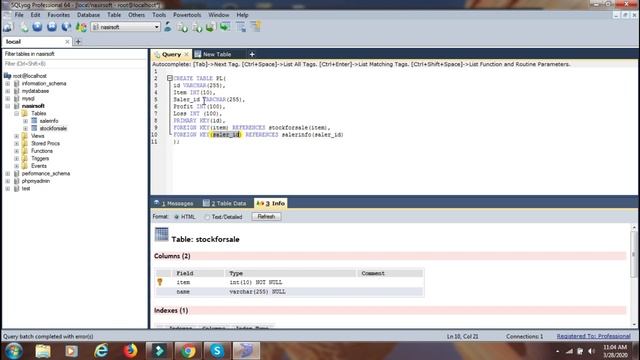Switch to the New Table tab
Screen dimensions: 640x360
click(217, 54)
